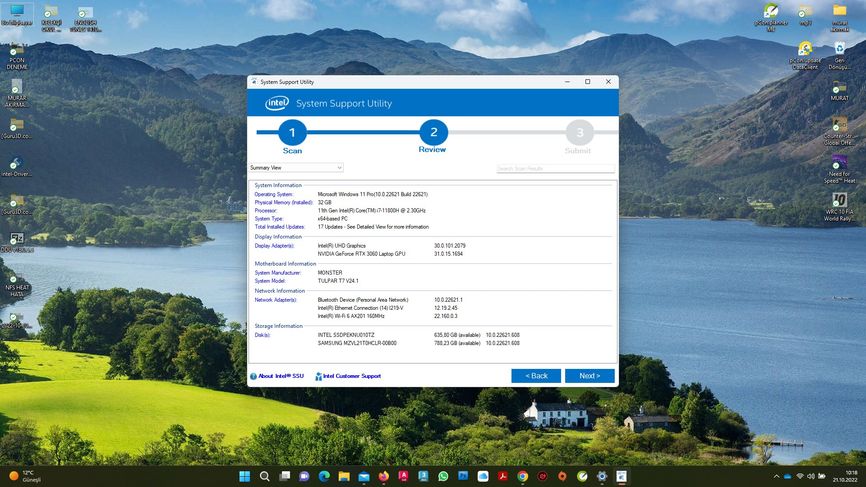This screenshot has height=487, width=866.
Task: Click the Intel Wi-Fi 6 AX201 row
Action: click(387, 316)
